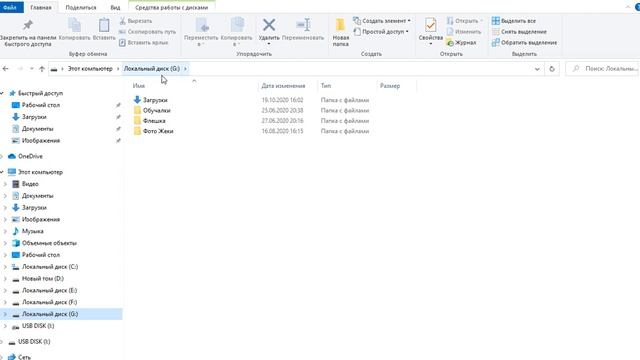The height and width of the screenshot is (360, 640).
Task: Open Создать элемент dropdown
Action: click(382, 21)
